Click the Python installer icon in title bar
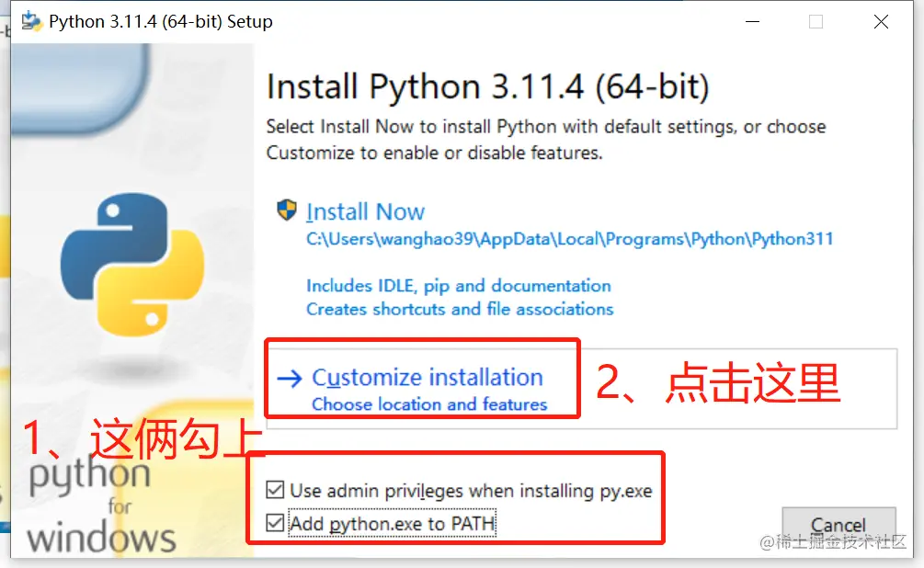The height and width of the screenshot is (568, 924). (32, 22)
